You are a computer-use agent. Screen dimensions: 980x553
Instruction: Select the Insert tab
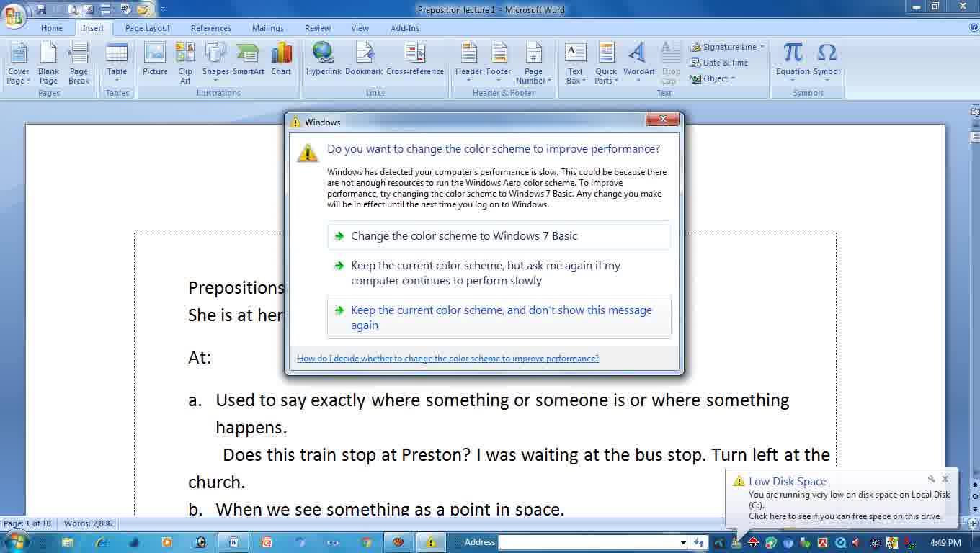point(93,28)
